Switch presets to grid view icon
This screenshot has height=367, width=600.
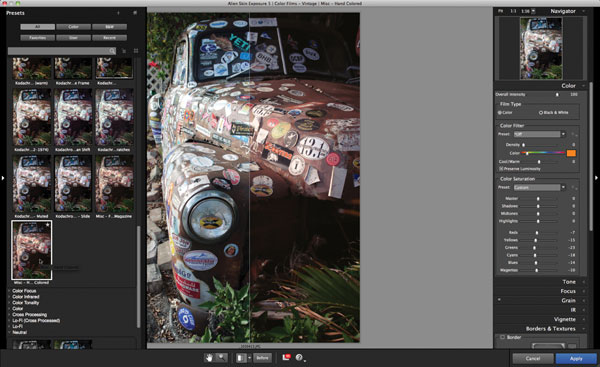click(x=136, y=51)
